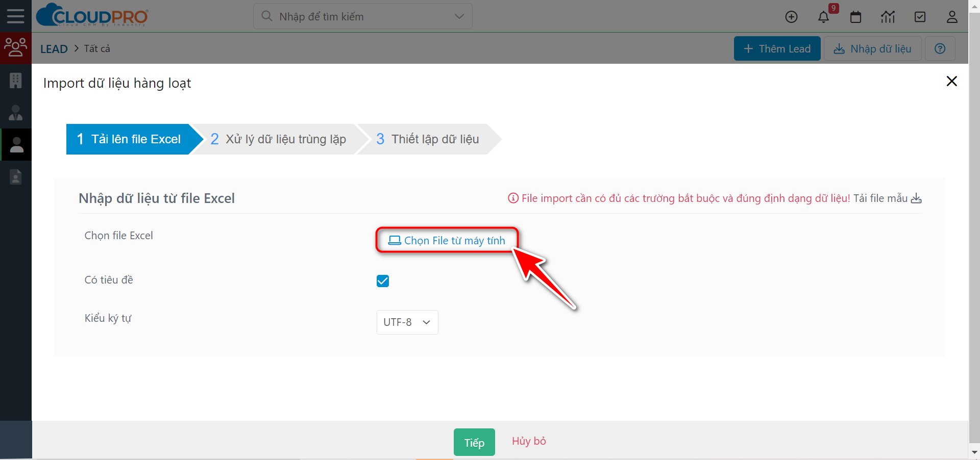Click 'Chọn File từ máy tính' link
The image size is (980, 460).
tap(447, 241)
